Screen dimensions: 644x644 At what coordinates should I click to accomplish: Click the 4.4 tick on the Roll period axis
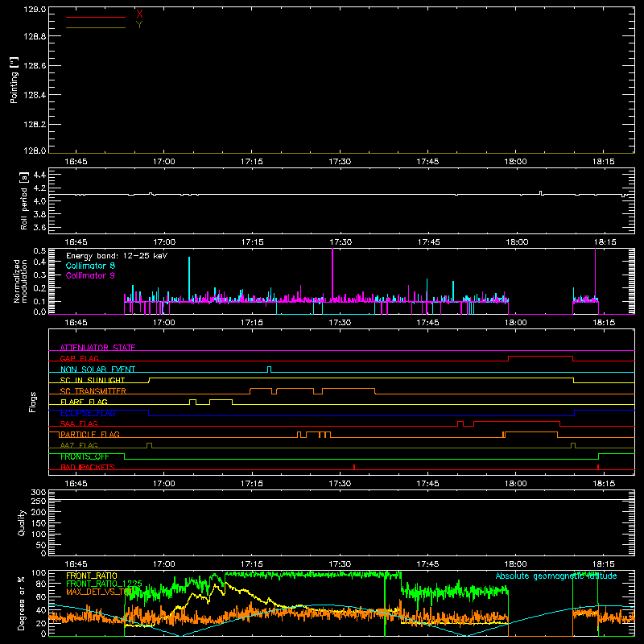(x=39, y=175)
